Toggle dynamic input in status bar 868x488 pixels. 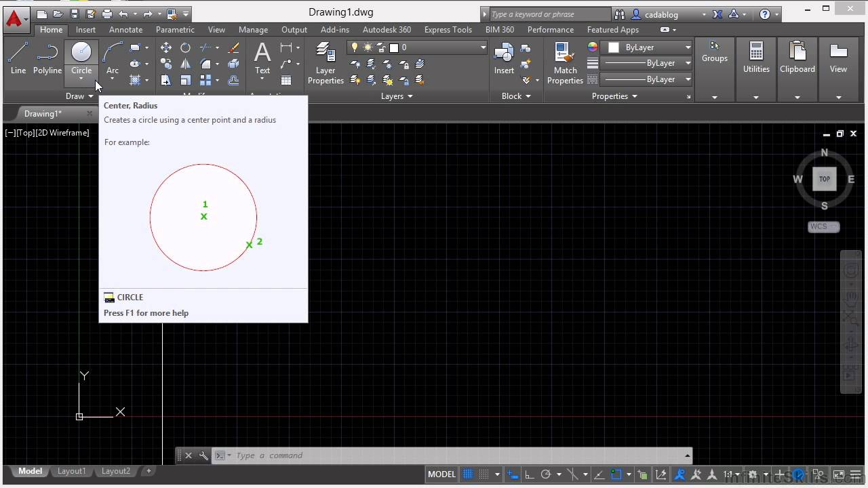pos(513,474)
